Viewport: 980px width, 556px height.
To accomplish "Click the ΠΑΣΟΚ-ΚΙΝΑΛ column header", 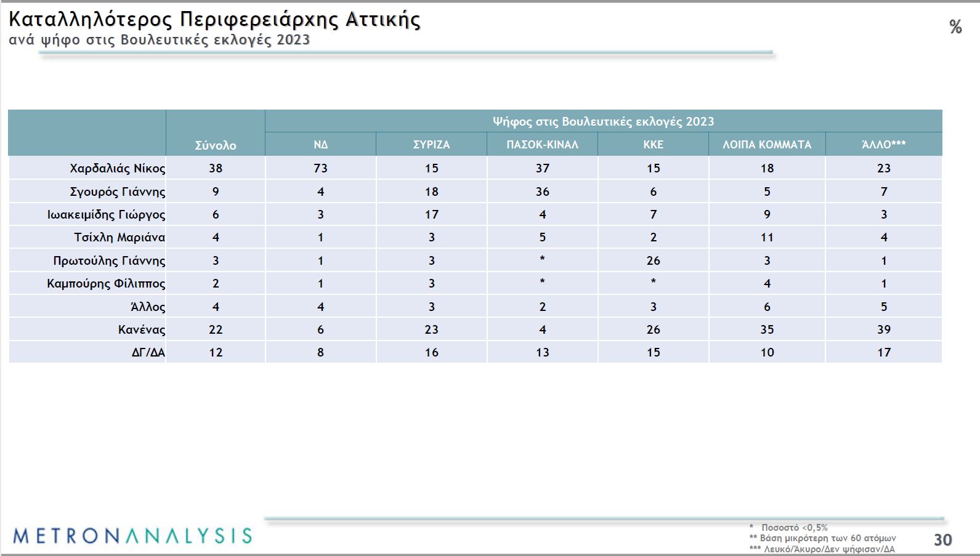I will pos(542,145).
